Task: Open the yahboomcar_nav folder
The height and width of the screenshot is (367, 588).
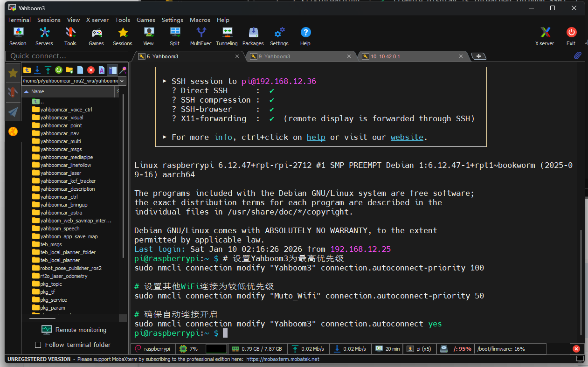Action: [x=59, y=133]
